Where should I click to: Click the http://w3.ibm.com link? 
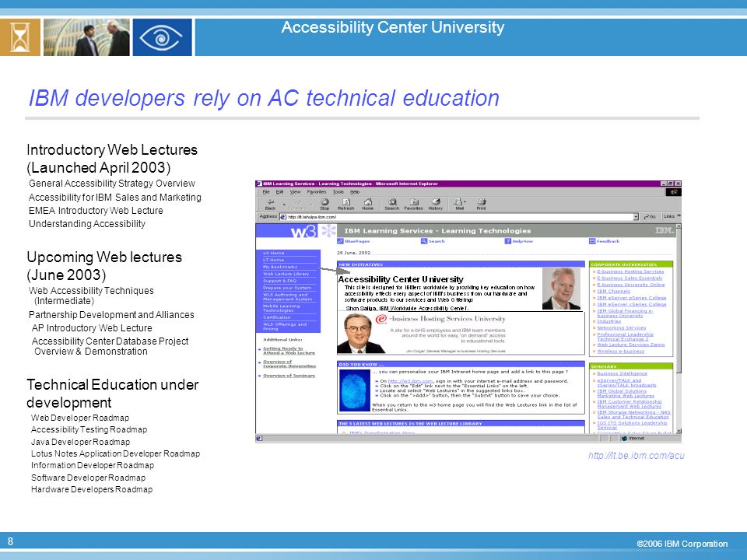(x=410, y=381)
